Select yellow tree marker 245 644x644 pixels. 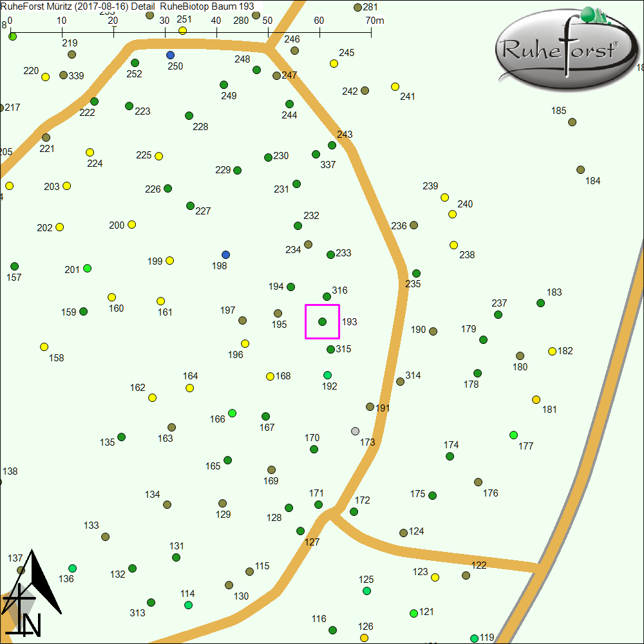point(334,64)
